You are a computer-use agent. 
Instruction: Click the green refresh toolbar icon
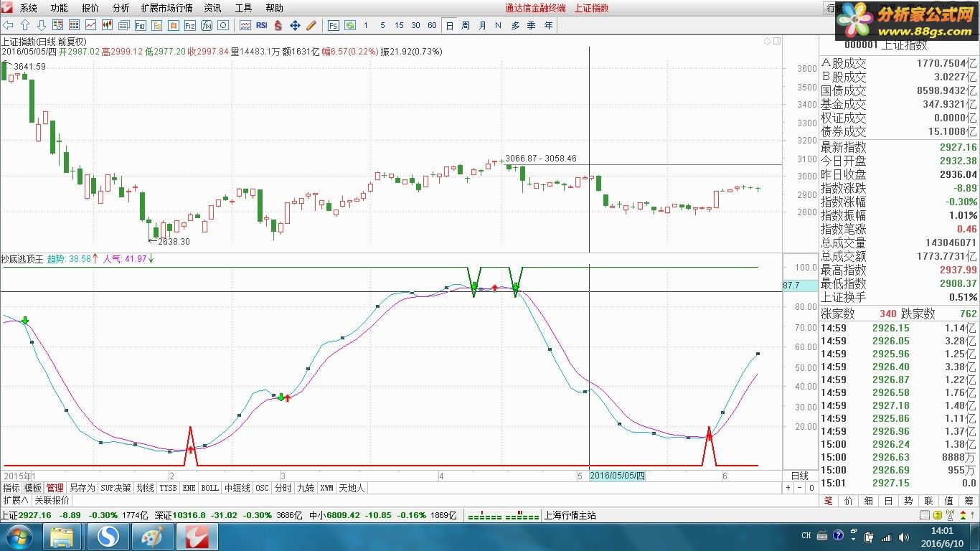point(350,25)
